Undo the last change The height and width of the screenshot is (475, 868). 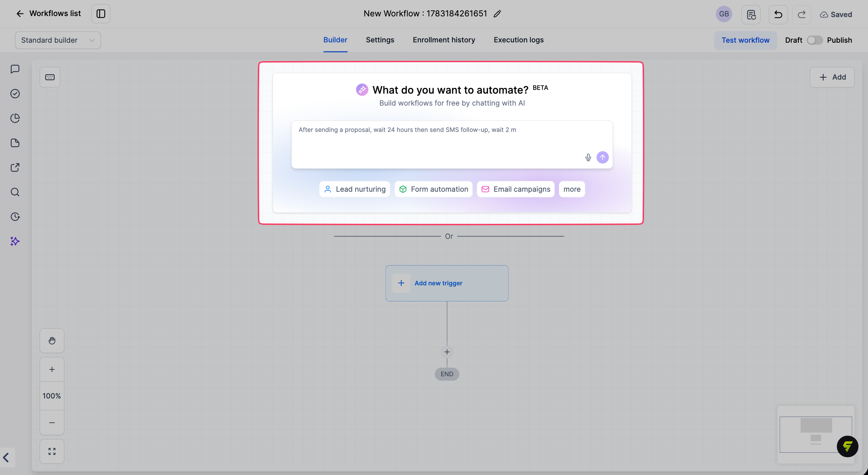[778, 14]
